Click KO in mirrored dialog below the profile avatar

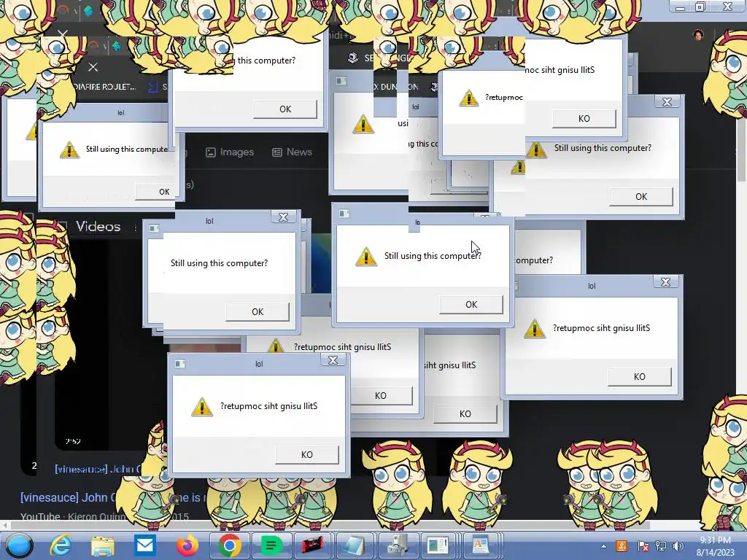click(584, 118)
